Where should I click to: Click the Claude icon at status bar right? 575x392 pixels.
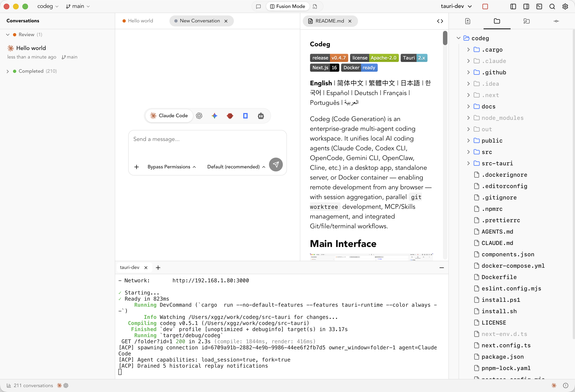tap(554, 386)
